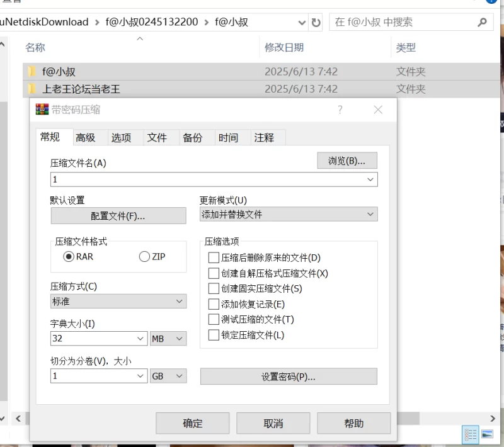The image size is (504, 447).
Task: Click uNetdiskDownload in the address bar
Action: (44, 22)
